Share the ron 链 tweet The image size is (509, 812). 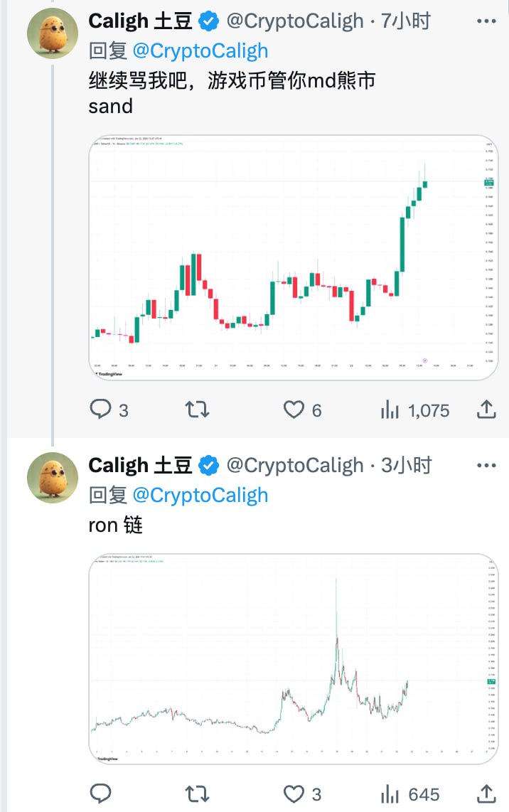point(486,794)
